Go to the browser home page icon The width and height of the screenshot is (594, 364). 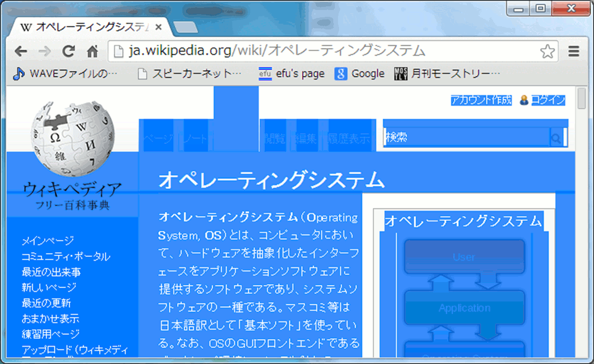93,51
